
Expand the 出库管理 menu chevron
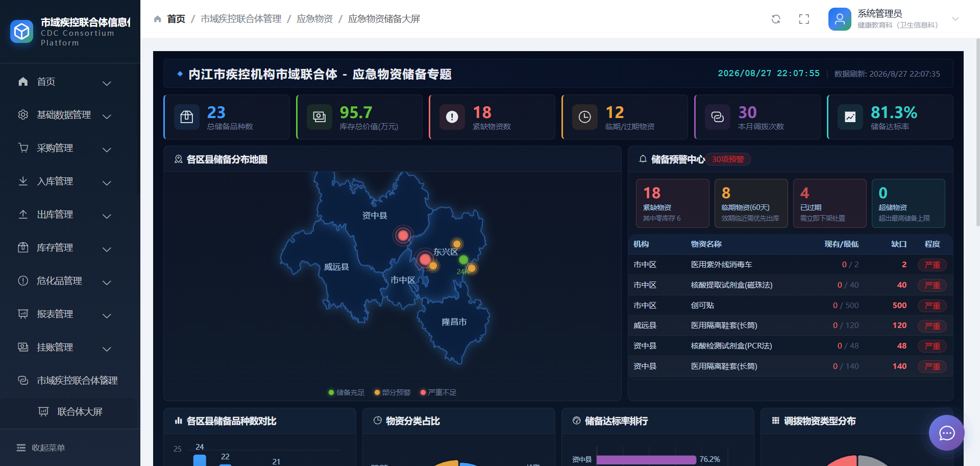(x=107, y=216)
